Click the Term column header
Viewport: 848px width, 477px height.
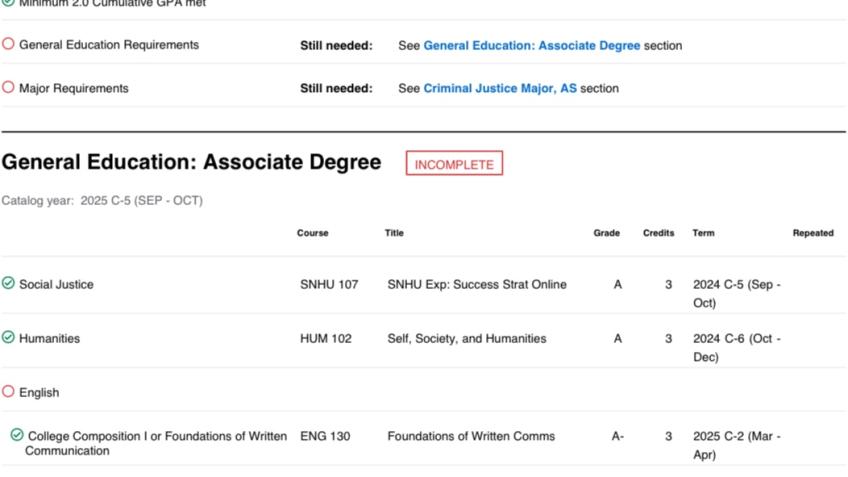coord(704,233)
